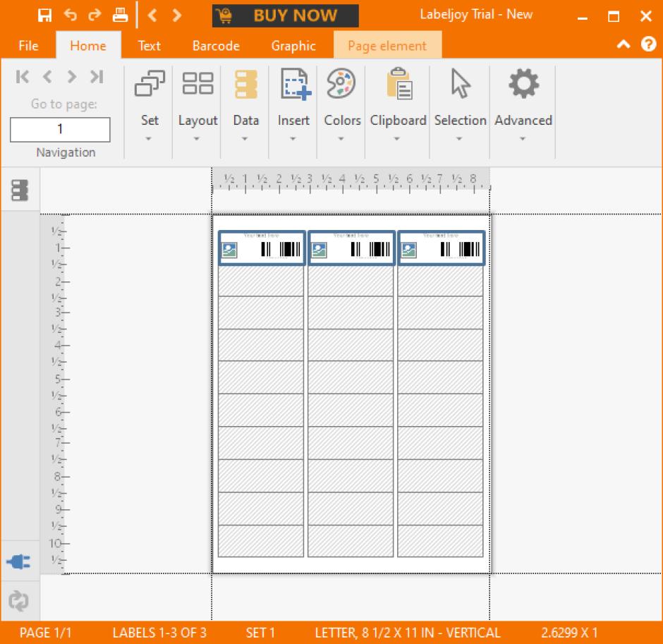Click the Advanced gear icon
This screenshot has height=644, width=663.
coord(523,83)
